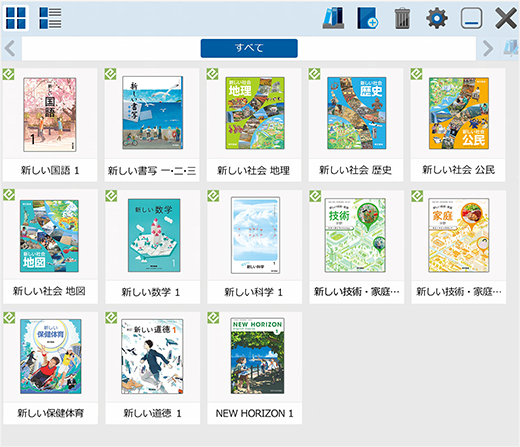Image resolution: width=520 pixels, height=447 pixels.
Task: Click the title text 新しい社会 地図
Action: [x=49, y=291]
